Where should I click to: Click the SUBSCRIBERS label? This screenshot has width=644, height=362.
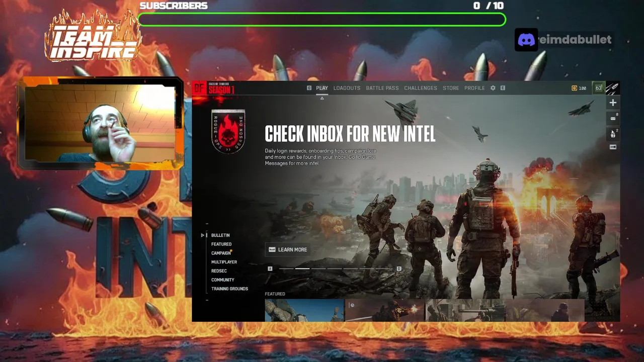pos(174,6)
